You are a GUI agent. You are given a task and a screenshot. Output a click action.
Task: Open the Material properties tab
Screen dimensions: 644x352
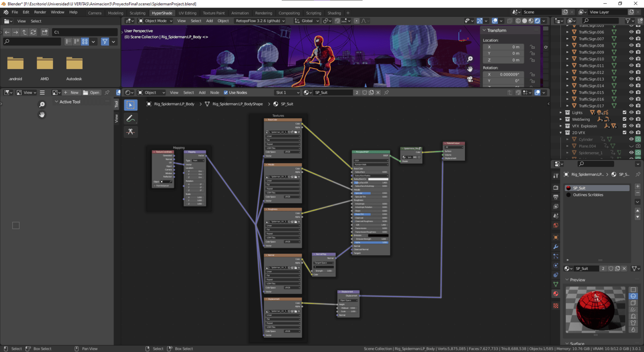coord(556,294)
